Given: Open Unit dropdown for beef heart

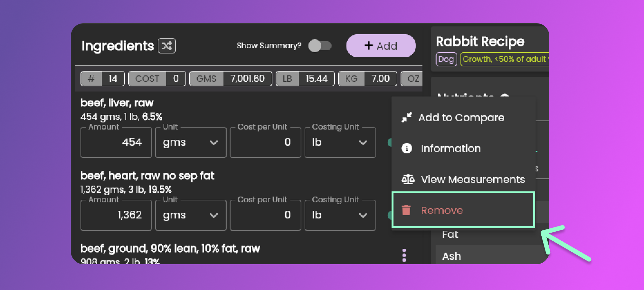Looking at the screenshot, I should point(191,215).
